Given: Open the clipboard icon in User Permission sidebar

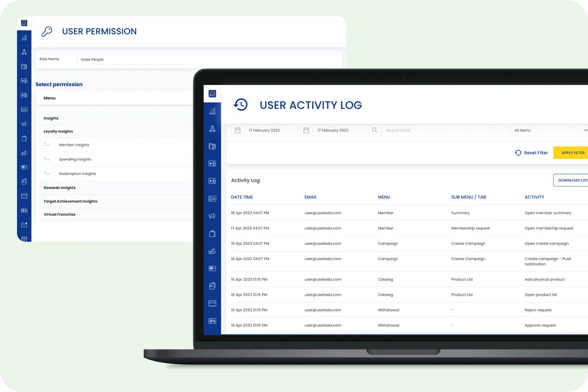Looking at the screenshot, I should 24,139.
